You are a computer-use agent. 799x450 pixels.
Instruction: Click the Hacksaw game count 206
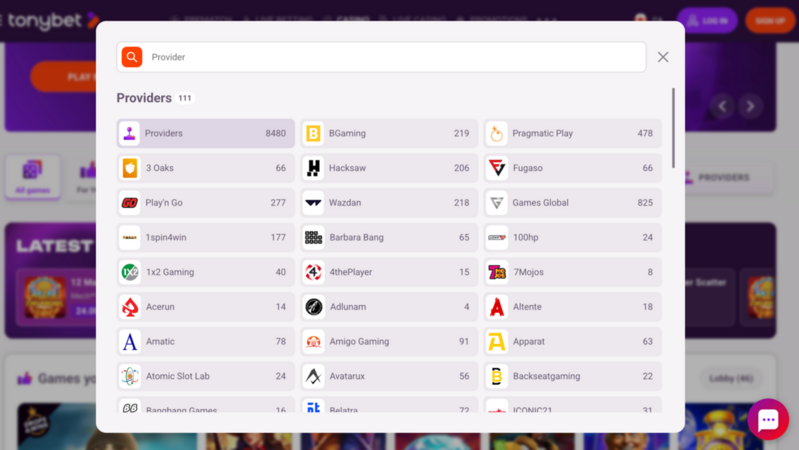click(x=462, y=168)
